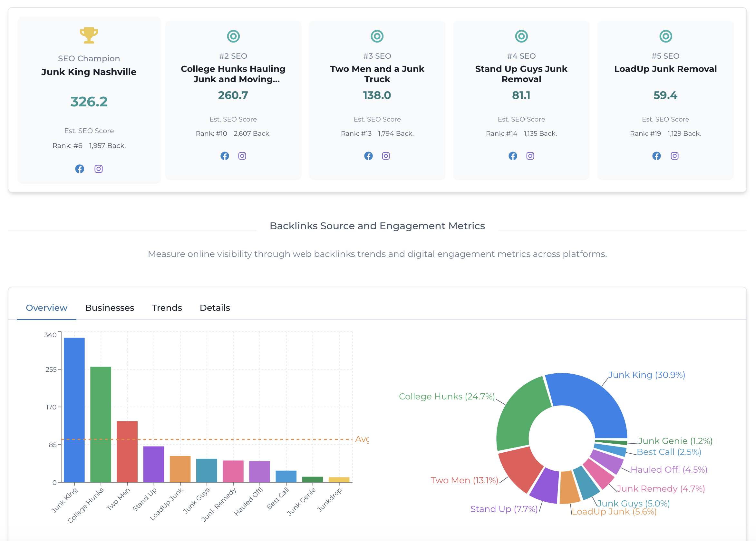
Task: Click the SEO Champion trophy icon
Action: pyautogui.click(x=89, y=35)
